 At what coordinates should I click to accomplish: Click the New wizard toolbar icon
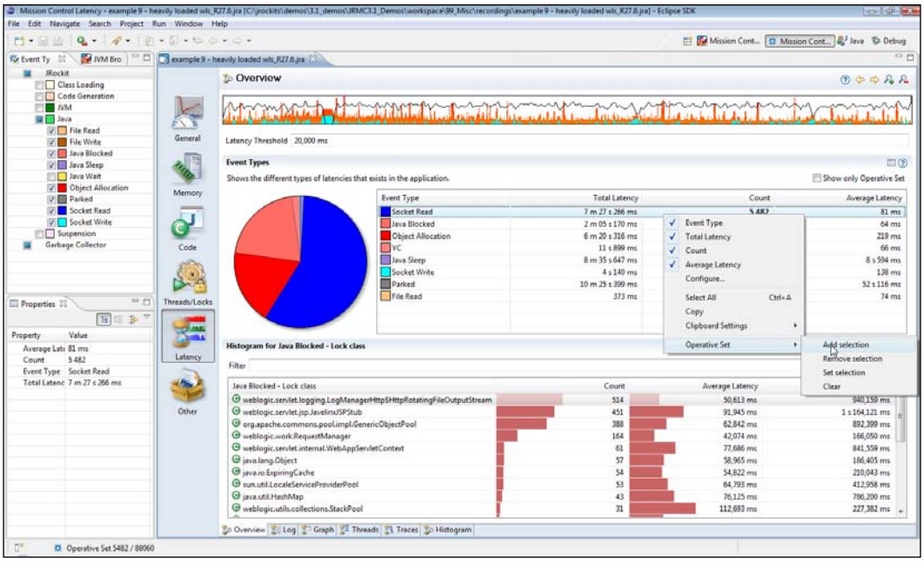[20, 41]
